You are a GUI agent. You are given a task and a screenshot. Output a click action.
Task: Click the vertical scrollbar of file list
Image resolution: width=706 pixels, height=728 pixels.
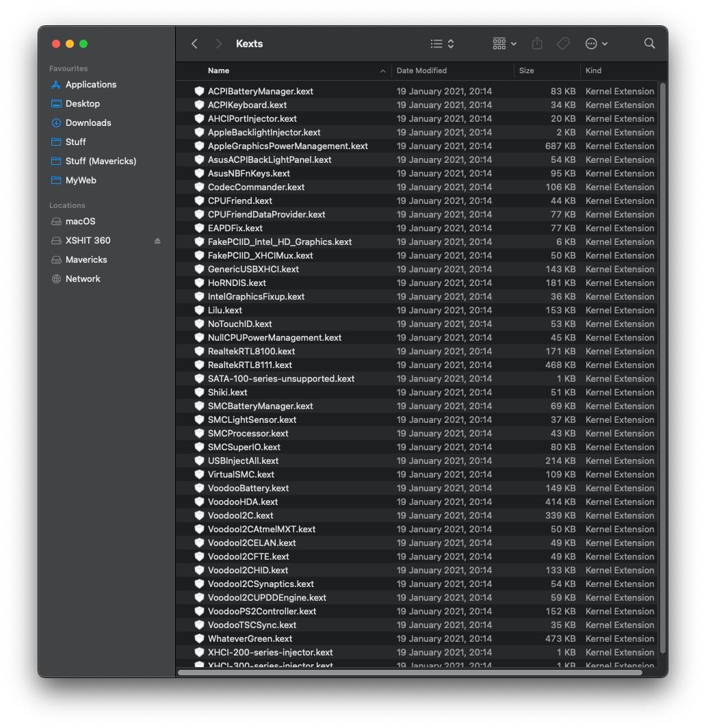(663, 368)
